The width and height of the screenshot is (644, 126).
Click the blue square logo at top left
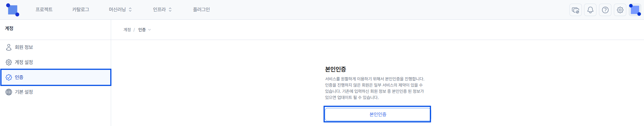pos(13,10)
